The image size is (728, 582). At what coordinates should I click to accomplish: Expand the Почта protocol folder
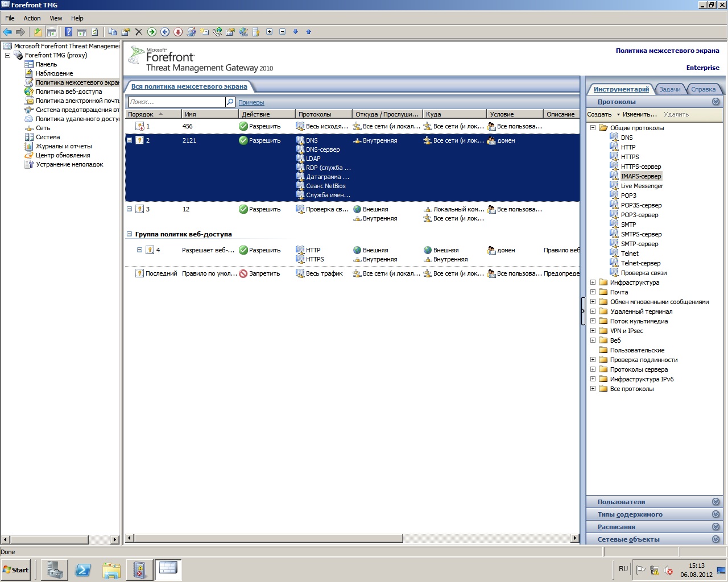(x=593, y=292)
